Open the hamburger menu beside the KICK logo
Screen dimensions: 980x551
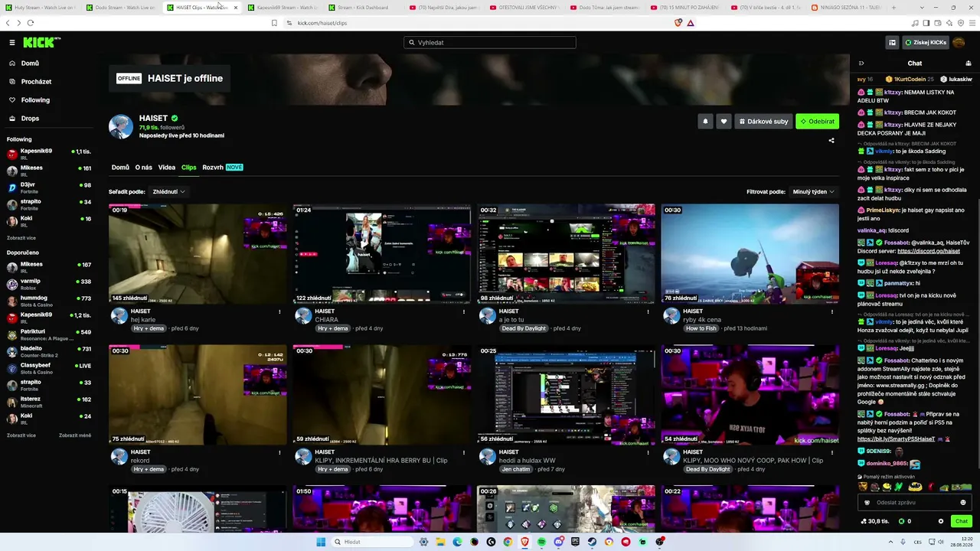pos(12,42)
